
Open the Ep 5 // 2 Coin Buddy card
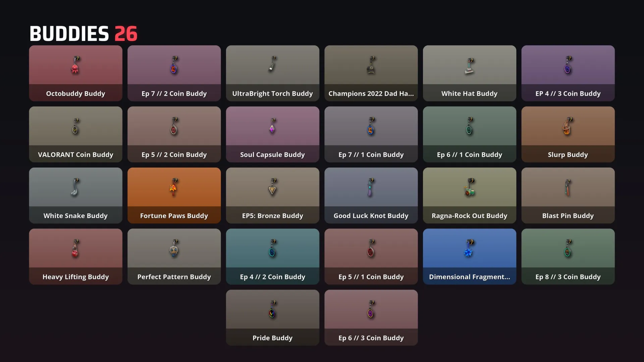pyautogui.click(x=174, y=134)
